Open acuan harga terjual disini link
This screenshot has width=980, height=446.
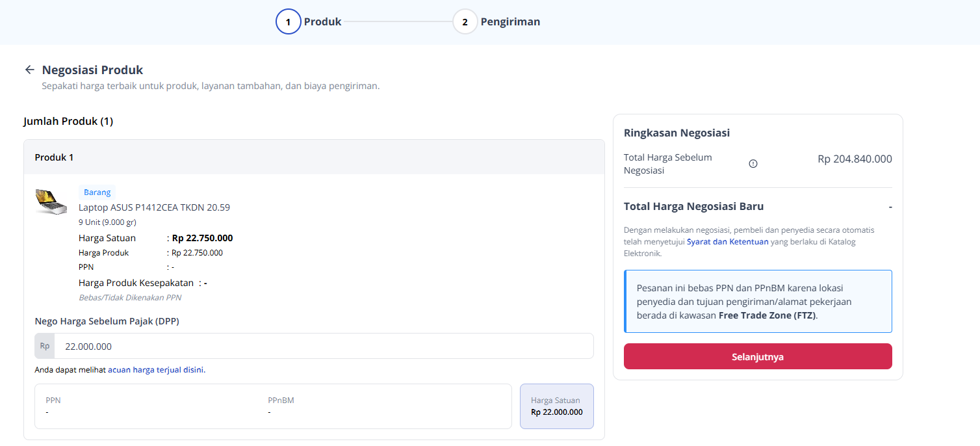click(155, 370)
